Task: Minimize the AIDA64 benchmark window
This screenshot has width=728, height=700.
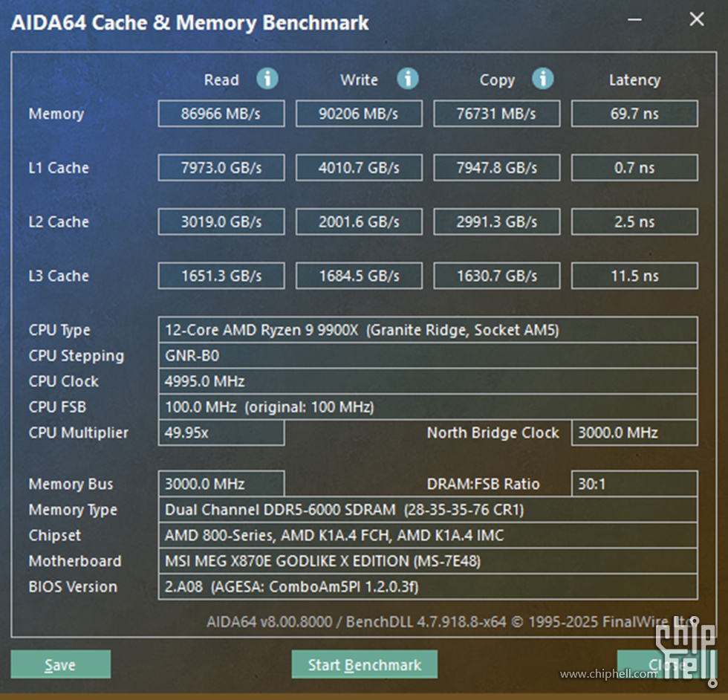Action: (x=637, y=20)
